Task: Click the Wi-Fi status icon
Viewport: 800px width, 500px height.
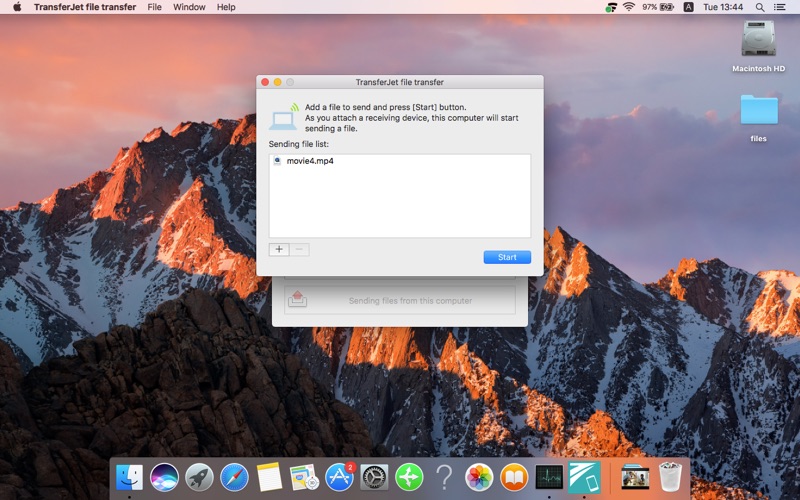Action: click(629, 7)
